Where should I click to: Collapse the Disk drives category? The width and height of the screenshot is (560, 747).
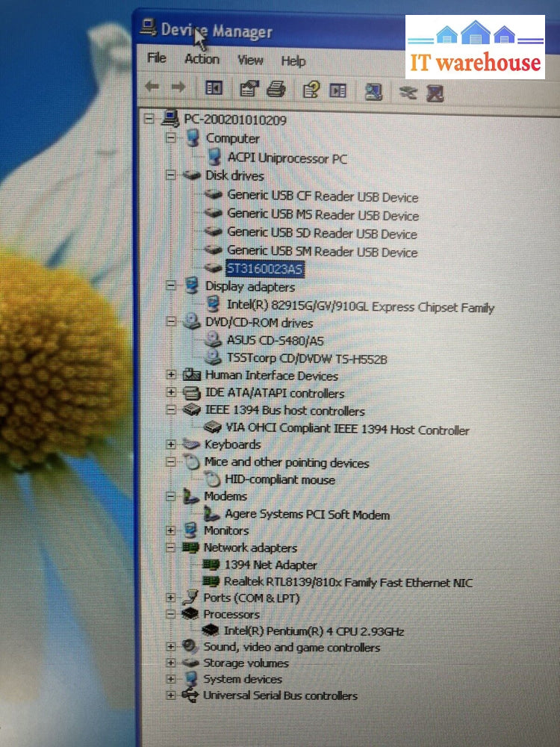click(171, 175)
